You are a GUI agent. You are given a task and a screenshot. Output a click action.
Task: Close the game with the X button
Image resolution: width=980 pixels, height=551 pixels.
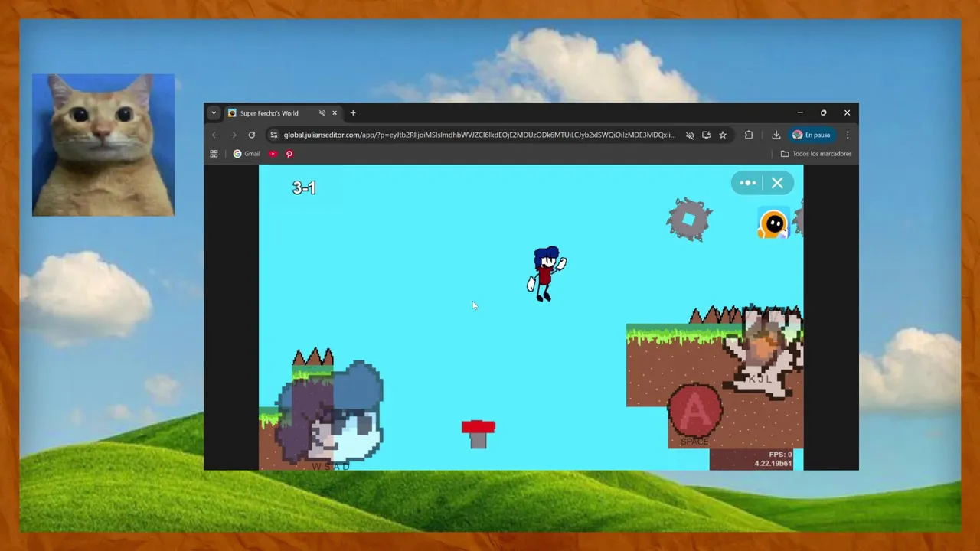777,183
